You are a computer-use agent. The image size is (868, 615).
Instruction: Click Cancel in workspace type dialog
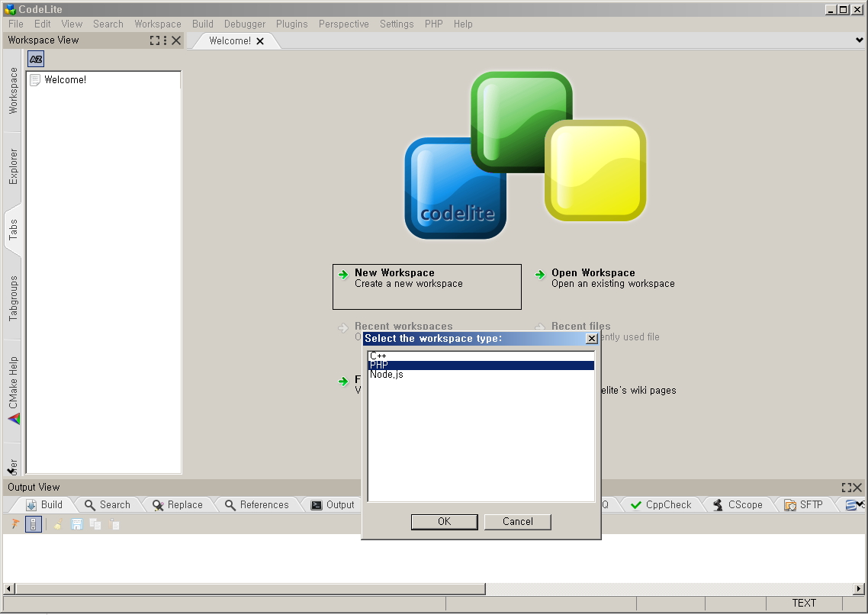[518, 521]
